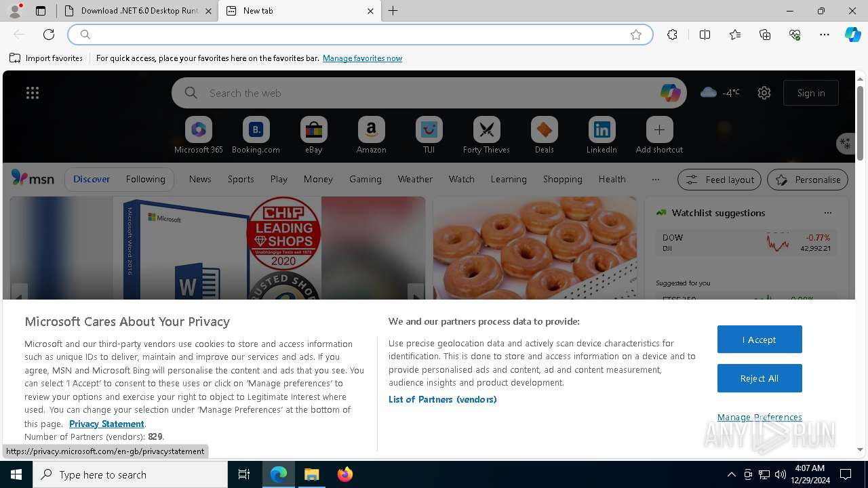Close the New tab tab
The width and height of the screenshot is (868, 488).
(370, 11)
